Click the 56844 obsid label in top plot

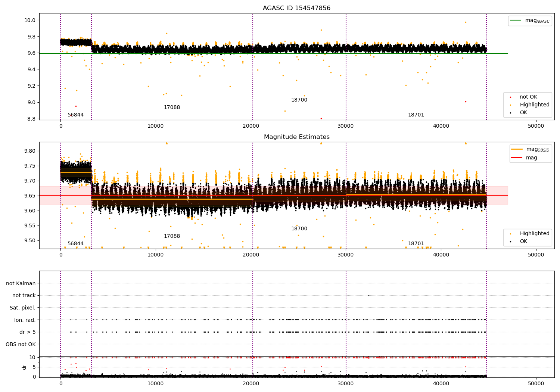tap(75, 115)
